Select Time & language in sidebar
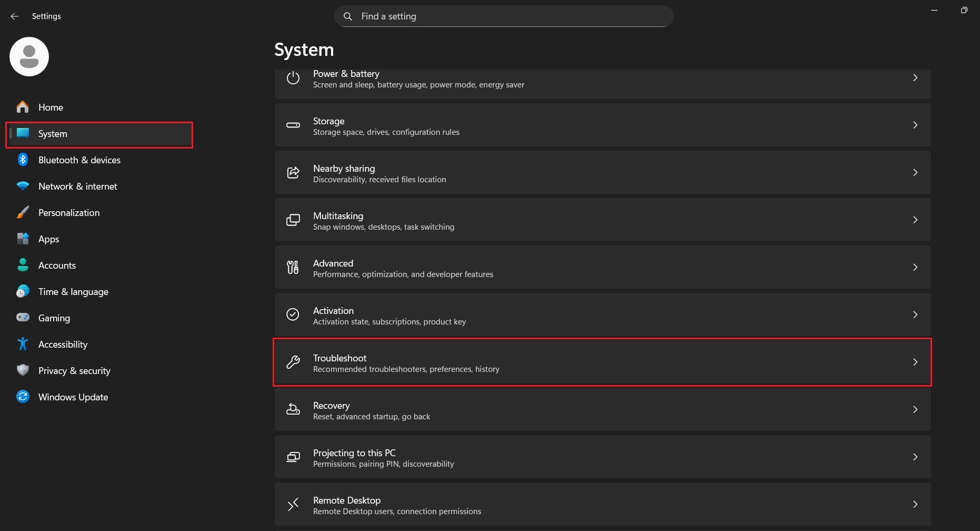The image size is (980, 531). coord(73,292)
